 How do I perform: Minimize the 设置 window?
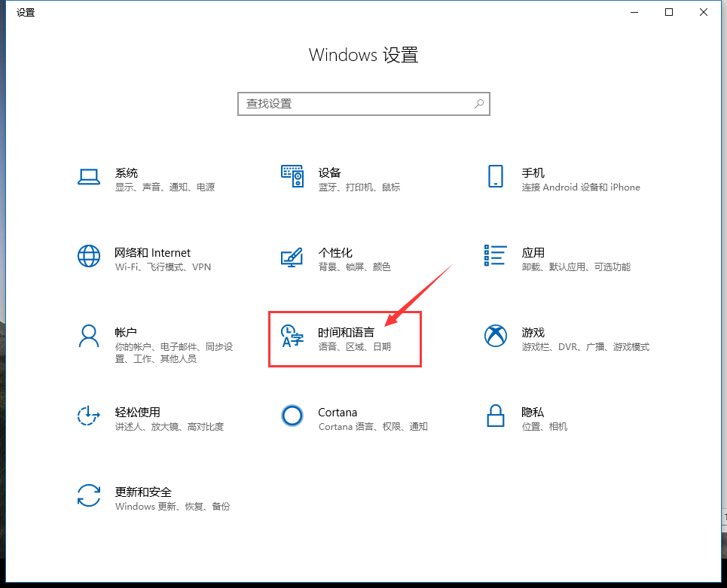[634, 13]
